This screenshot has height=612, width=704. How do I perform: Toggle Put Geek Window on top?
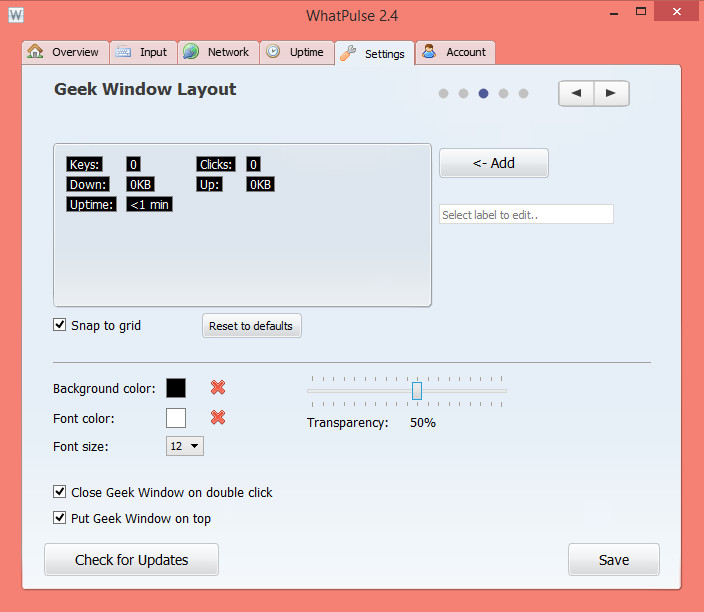click(x=59, y=518)
